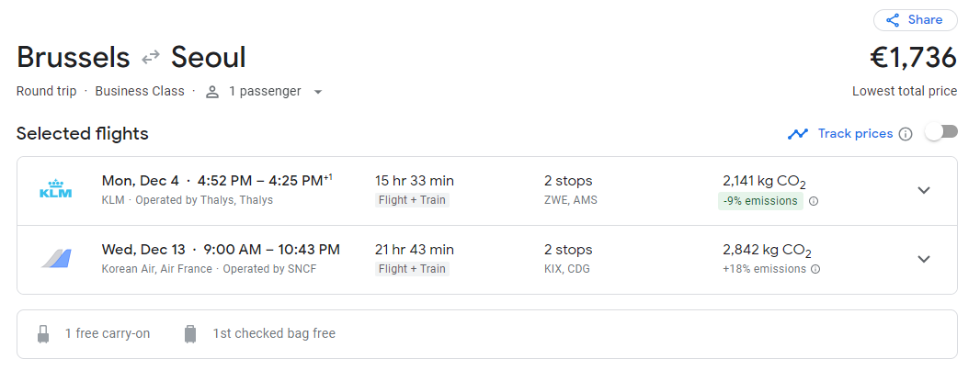This screenshot has width=980, height=370.
Task: Click the checked bag suitcase icon
Action: coord(190,333)
